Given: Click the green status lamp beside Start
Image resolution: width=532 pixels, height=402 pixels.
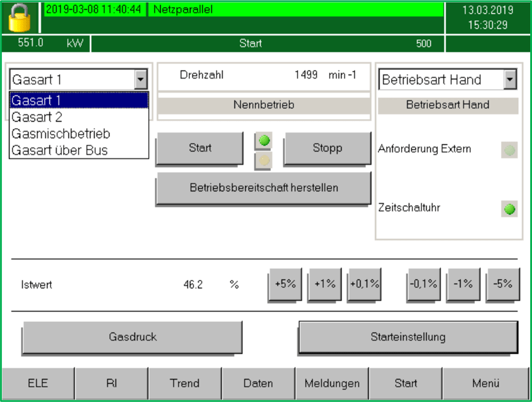Looking at the screenshot, I should pos(263,142).
